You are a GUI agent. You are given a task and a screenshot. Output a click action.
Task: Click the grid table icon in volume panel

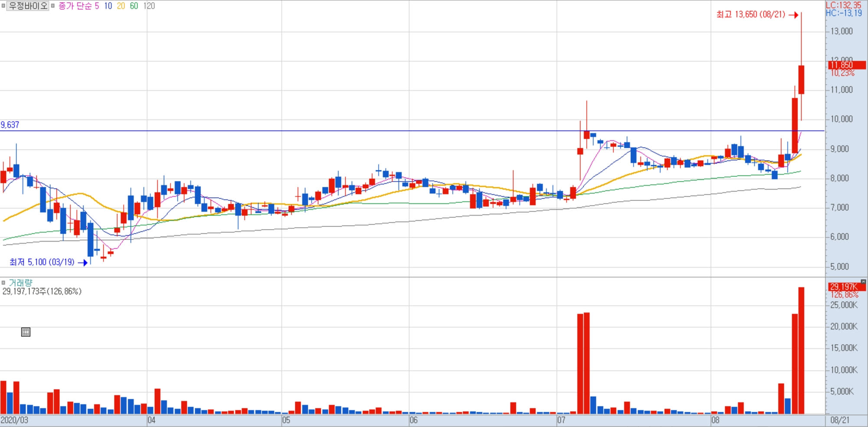(x=26, y=332)
